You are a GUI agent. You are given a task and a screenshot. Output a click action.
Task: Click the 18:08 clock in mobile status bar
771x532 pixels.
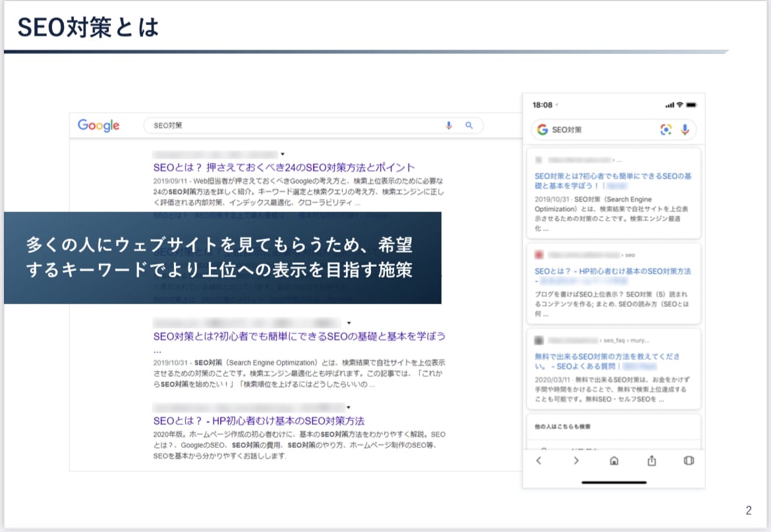click(x=542, y=105)
